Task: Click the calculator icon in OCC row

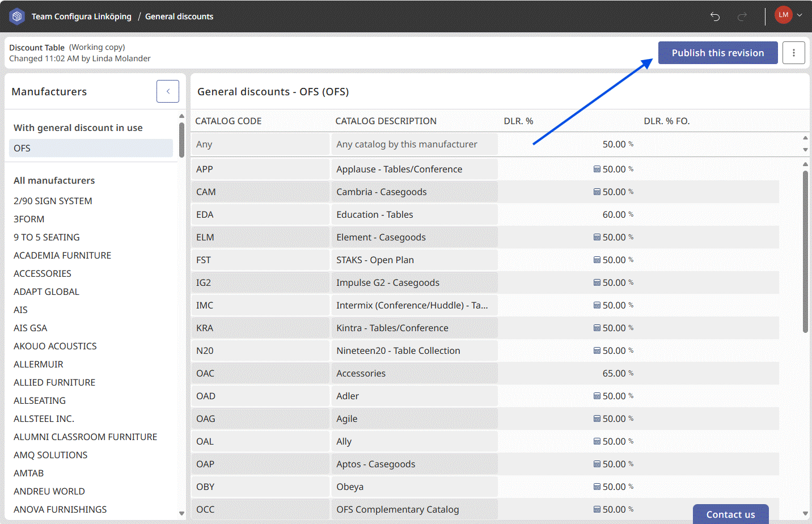Action: tap(597, 509)
